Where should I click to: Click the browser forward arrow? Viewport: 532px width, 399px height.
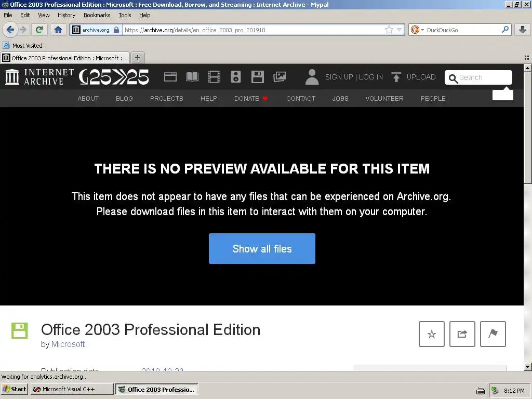click(x=23, y=30)
